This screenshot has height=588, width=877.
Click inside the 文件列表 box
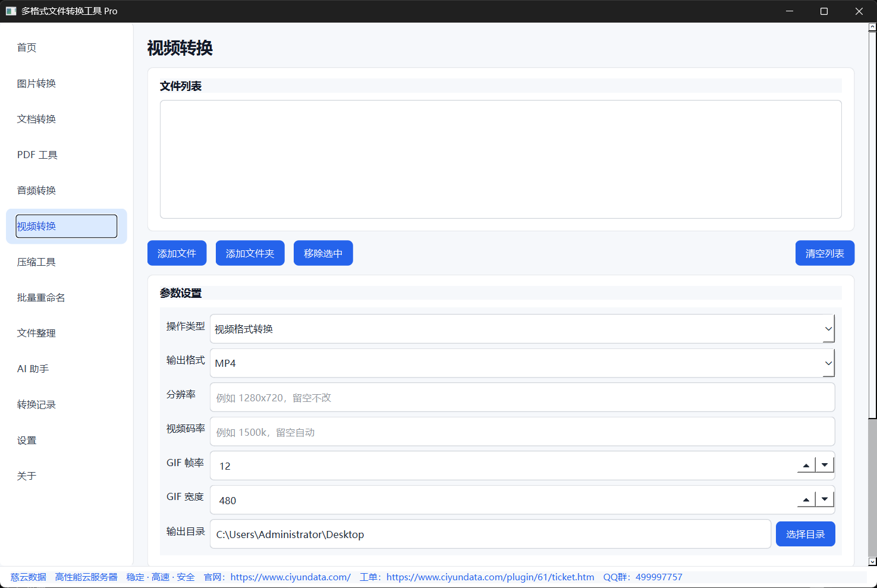[501, 159]
